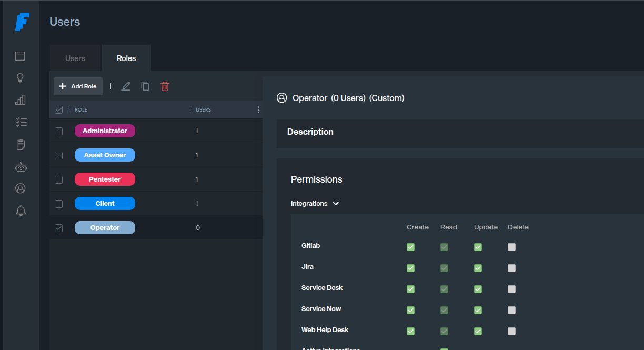Image resolution: width=644 pixels, height=350 pixels.
Task: Collapse the Integrations permissions section
Action: pyautogui.click(x=336, y=204)
